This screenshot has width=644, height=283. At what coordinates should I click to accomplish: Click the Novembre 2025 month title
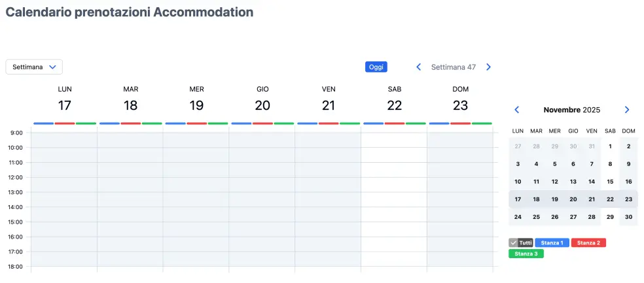coord(571,110)
